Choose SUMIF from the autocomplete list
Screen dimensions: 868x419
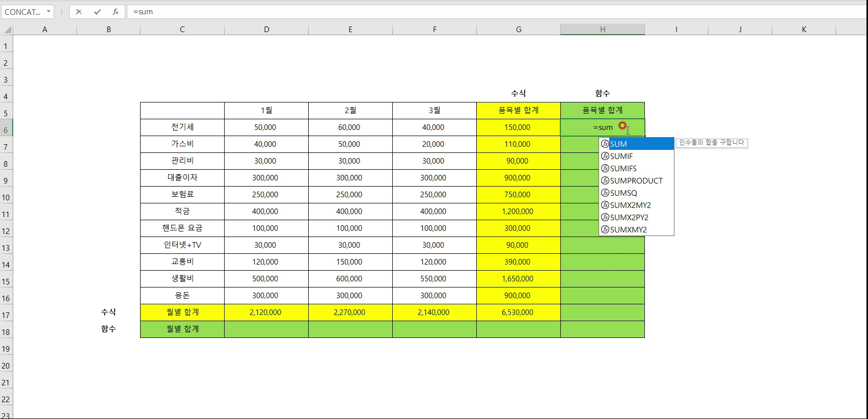[636, 156]
